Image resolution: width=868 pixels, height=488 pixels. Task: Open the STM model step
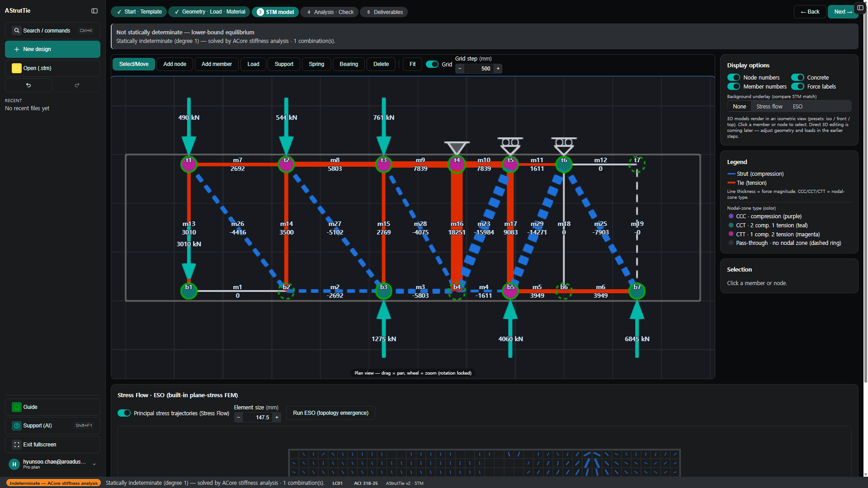275,12
